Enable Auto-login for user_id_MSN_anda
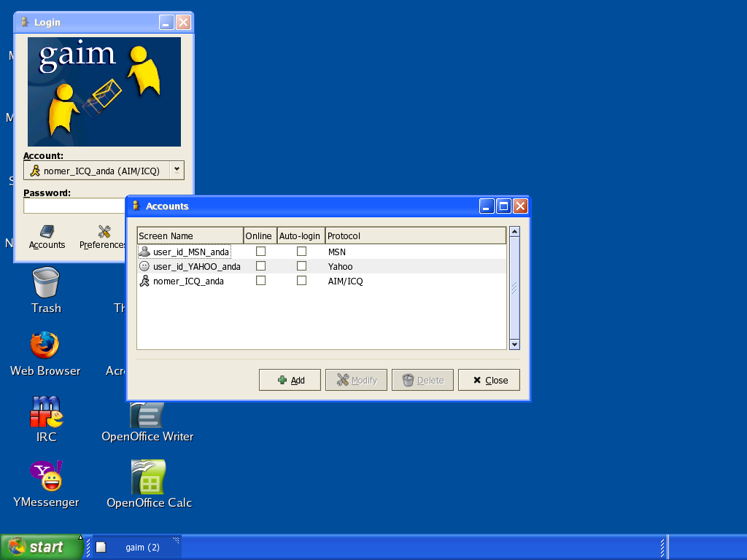This screenshot has height=560, width=747. (x=301, y=251)
